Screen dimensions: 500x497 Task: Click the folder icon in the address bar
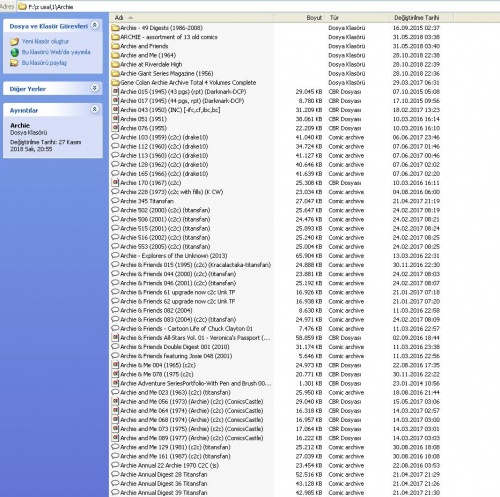point(22,6)
